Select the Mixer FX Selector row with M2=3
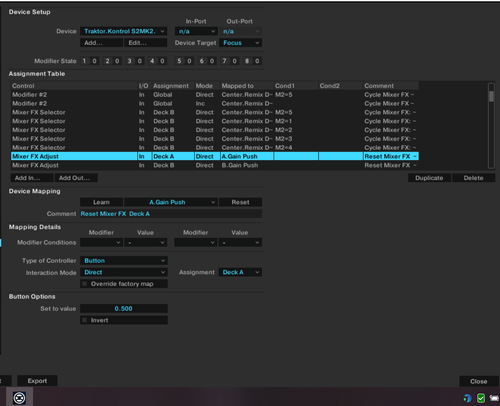Screen dimensions: 500x406 coord(215,139)
